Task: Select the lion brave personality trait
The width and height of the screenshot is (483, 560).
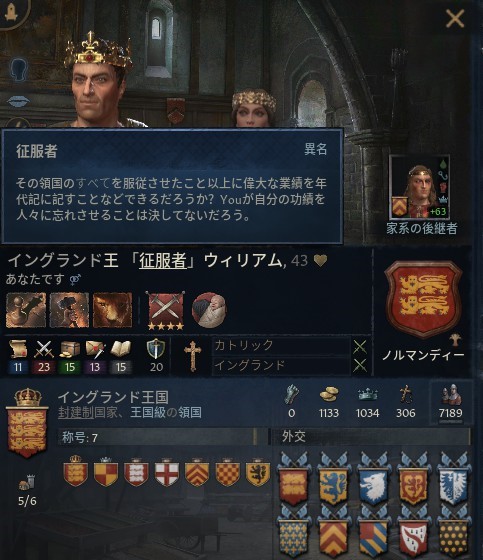Action: pyautogui.click(x=113, y=310)
